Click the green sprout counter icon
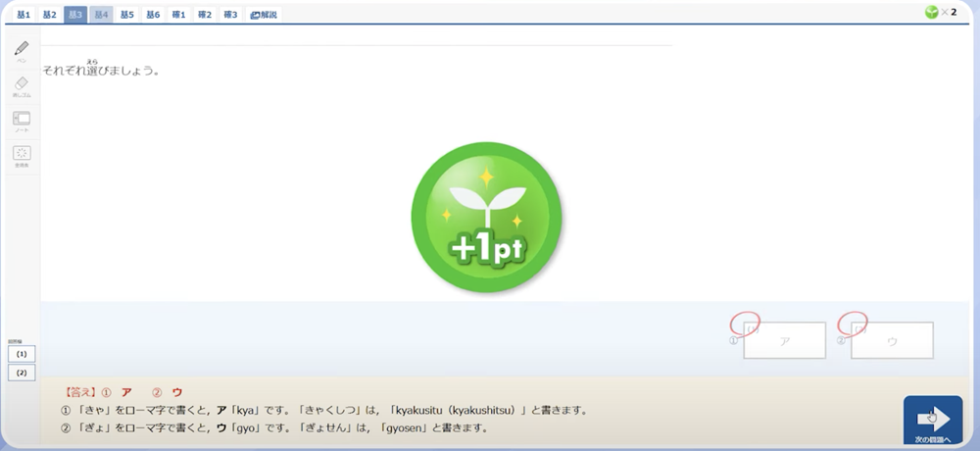980x451 pixels. tap(931, 12)
